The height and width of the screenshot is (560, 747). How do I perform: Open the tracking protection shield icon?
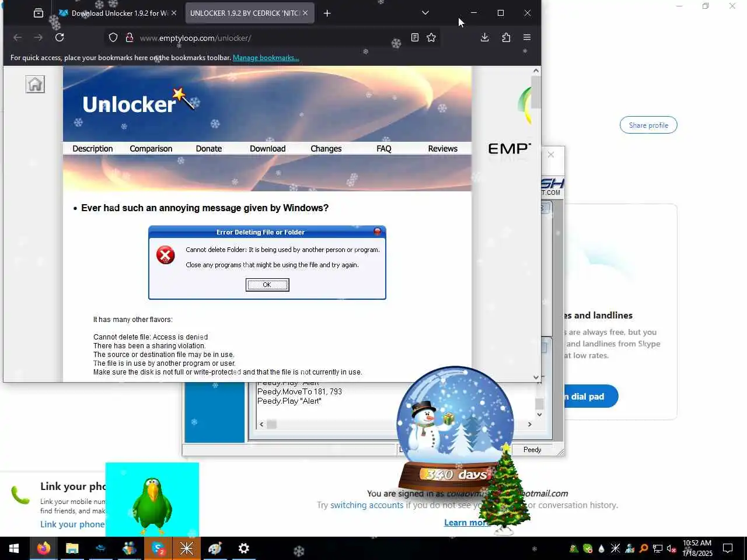[113, 37]
